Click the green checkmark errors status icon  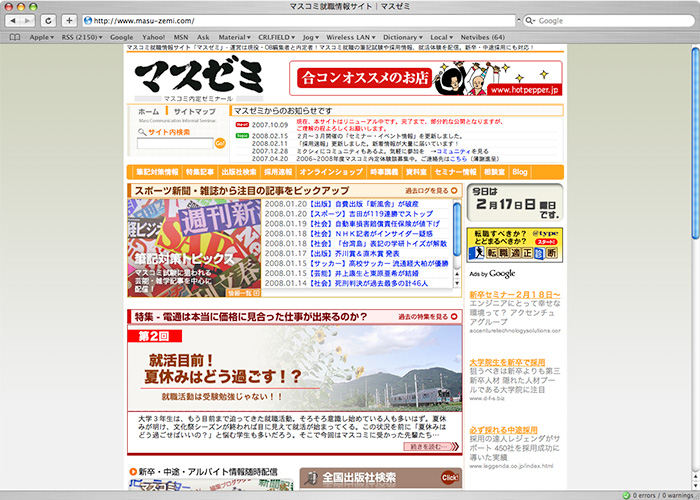point(626,496)
